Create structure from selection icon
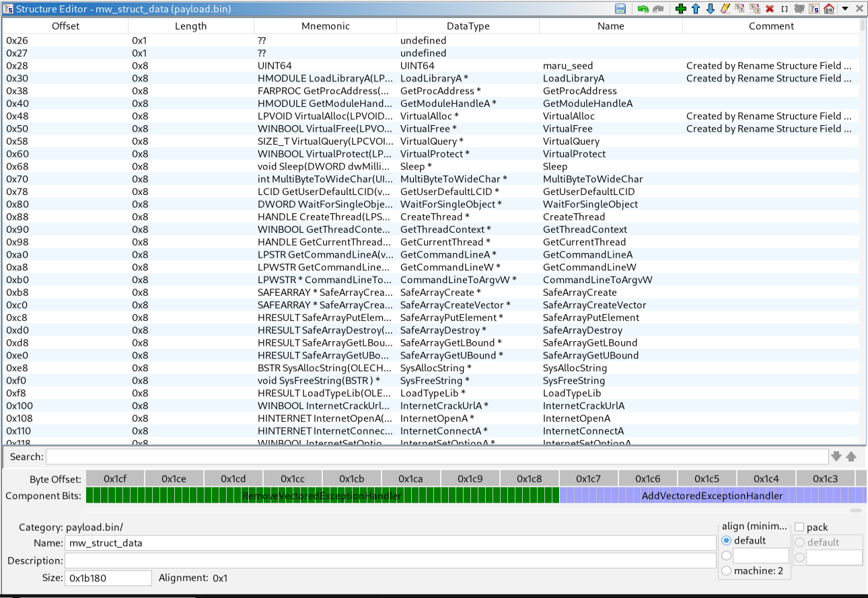 (x=814, y=9)
